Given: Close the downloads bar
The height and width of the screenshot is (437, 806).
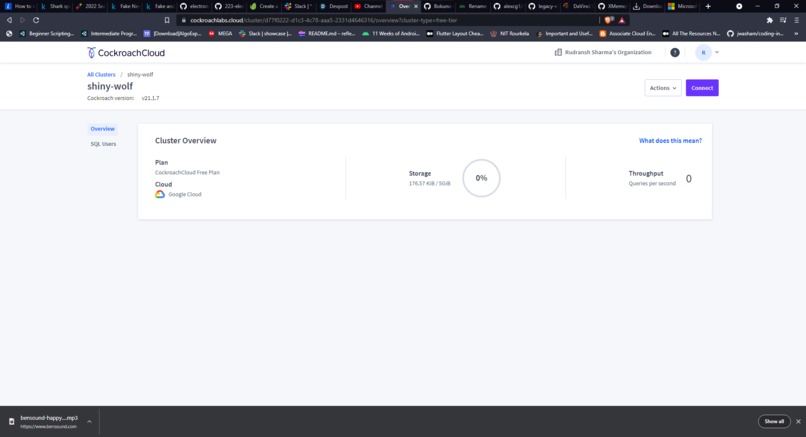Looking at the screenshot, I should [x=798, y=422].
